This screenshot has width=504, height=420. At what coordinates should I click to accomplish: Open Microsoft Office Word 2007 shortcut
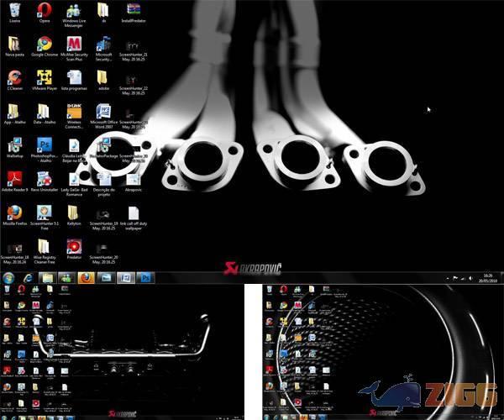103,112
